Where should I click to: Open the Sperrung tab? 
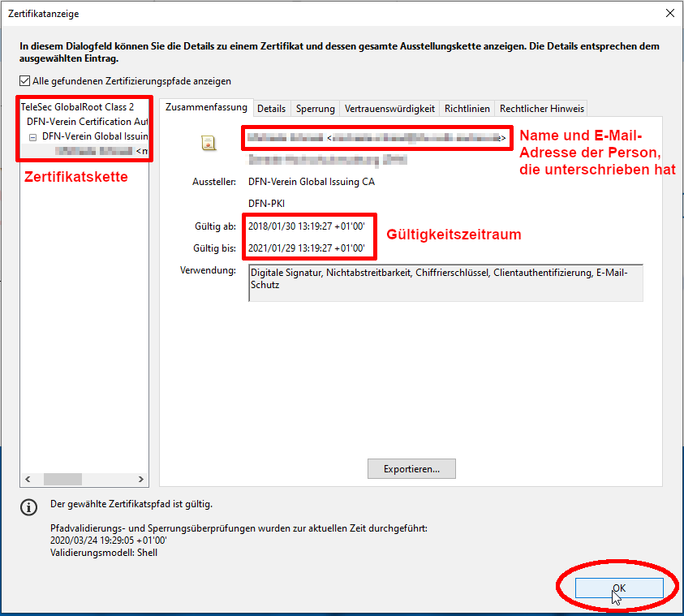[315, 109]
